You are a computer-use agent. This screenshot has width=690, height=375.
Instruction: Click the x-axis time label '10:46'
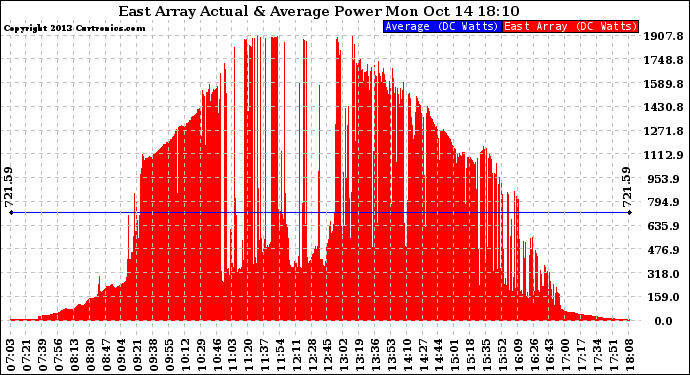[217, 355]
